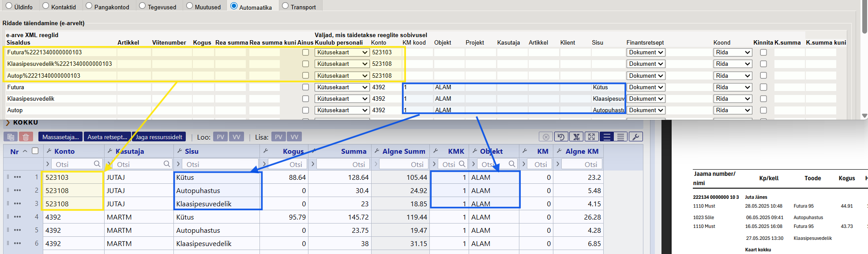Screen dimensions: 868x254
Task: Click the Excel export icon
Action: tap(576, 137)
